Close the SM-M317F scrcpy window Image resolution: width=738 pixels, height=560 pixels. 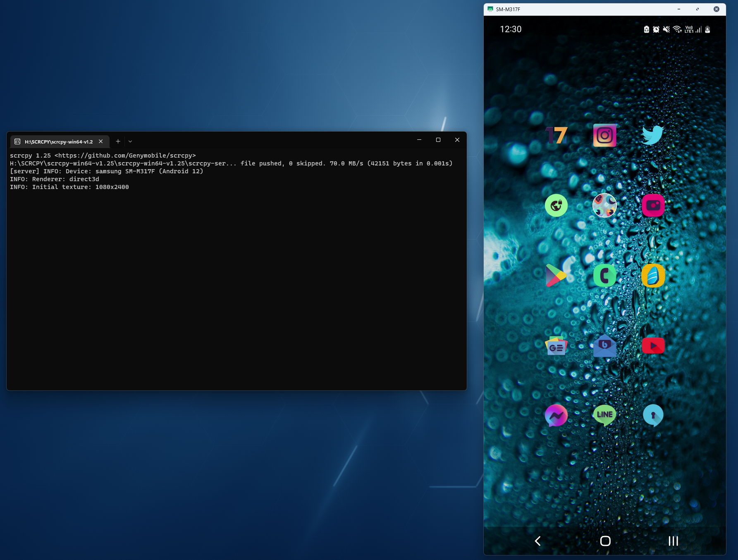point(717,9)
